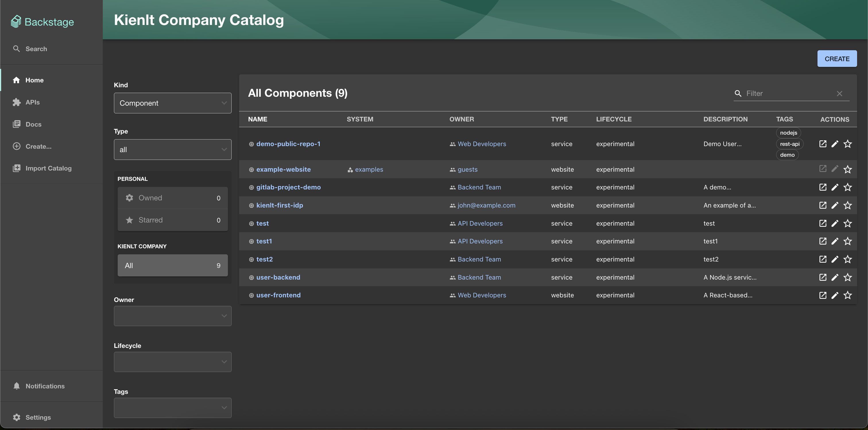Clear the filter with X icon
This screenshot has height=430, width=868.
pyautogui.click(x=839, y=93)
